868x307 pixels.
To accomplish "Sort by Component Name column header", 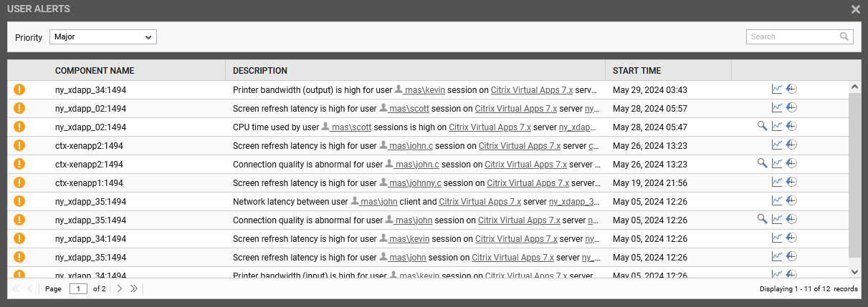I will click(95, 71).
